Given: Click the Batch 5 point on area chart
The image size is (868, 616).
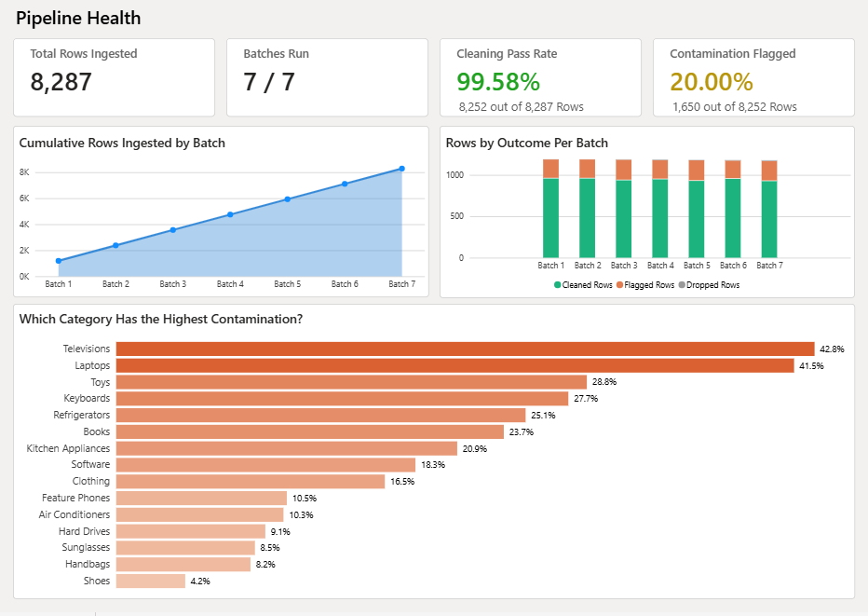Looking at the screenshot, I should click(x=287, y=199).
